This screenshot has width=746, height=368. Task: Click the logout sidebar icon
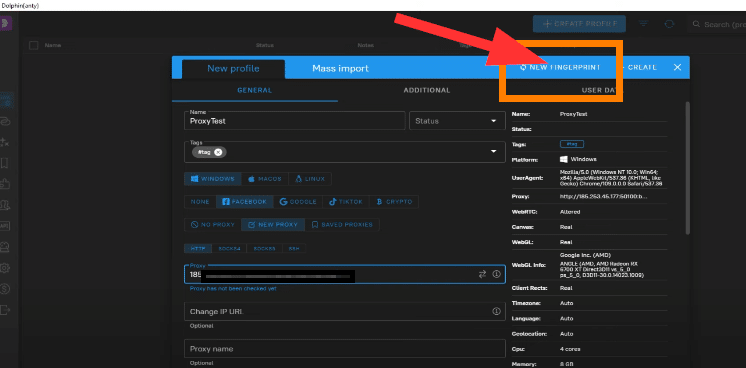[5, 310]
